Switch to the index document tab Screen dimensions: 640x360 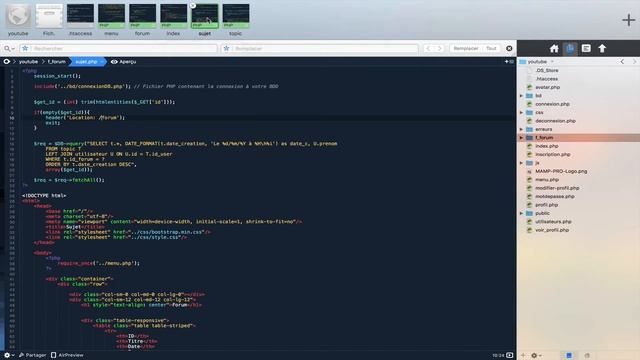coord(173,20)
